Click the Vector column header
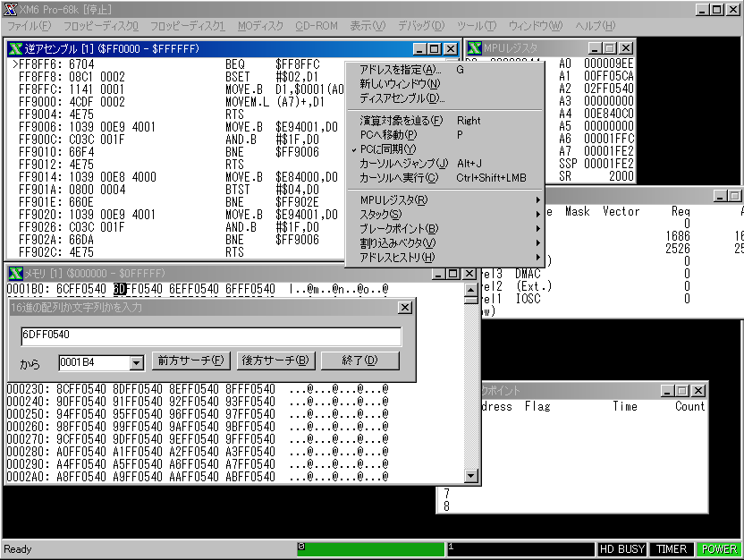This screenshot has height=560, width=744. click(621, 211)
